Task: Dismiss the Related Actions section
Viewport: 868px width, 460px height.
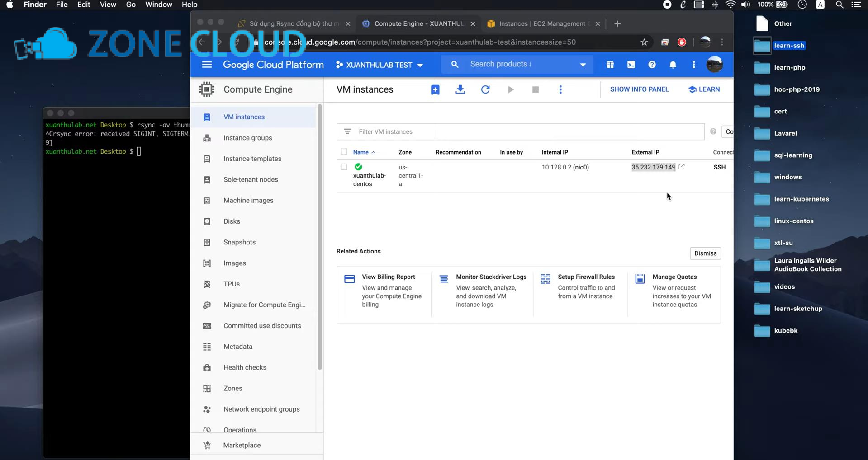Action: (705, 253)
